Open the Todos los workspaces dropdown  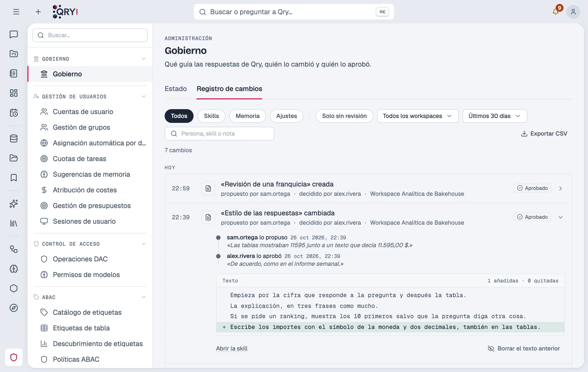pos(418,116)
